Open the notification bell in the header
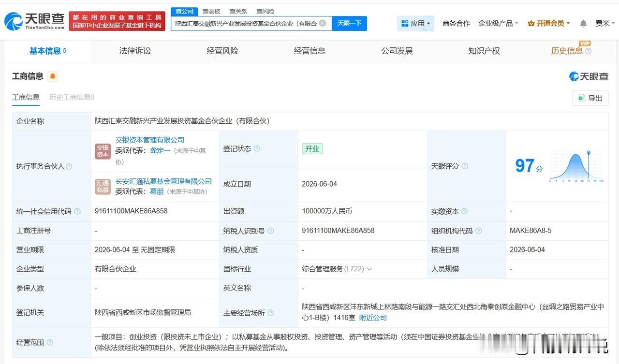This screenshot has width=619, height=364. pyautogui.click(x=583, y=23)
